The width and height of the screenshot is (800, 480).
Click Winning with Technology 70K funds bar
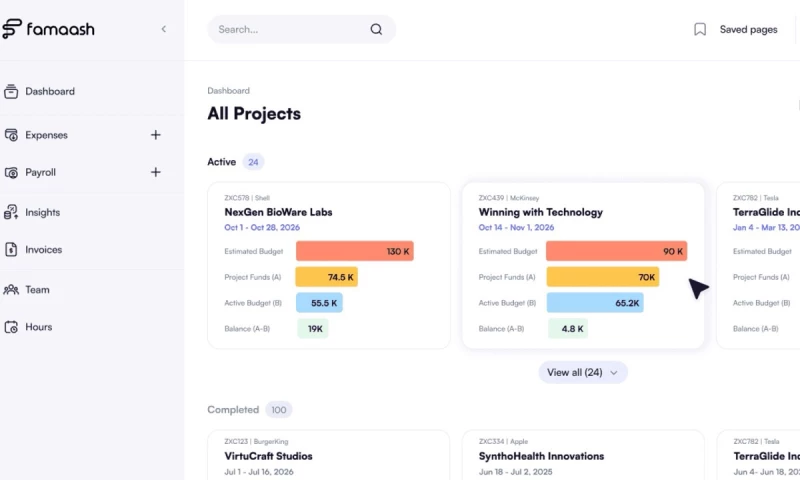point(603,277)
